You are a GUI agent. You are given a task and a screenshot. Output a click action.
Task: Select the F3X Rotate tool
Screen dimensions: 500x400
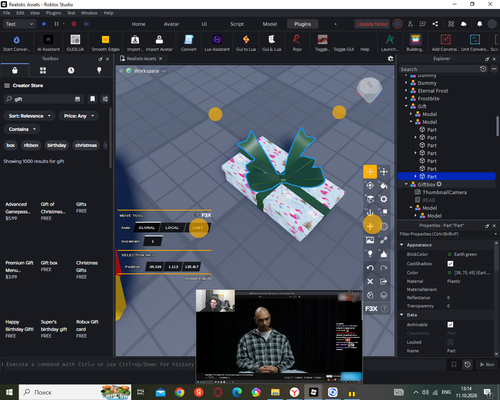pyautogui.click(x=370, y=185)
